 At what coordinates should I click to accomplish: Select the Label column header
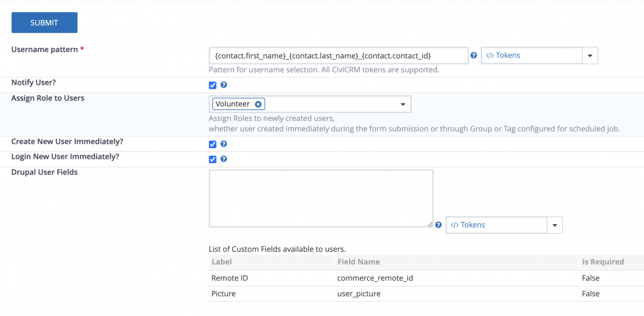pos(220,262)
